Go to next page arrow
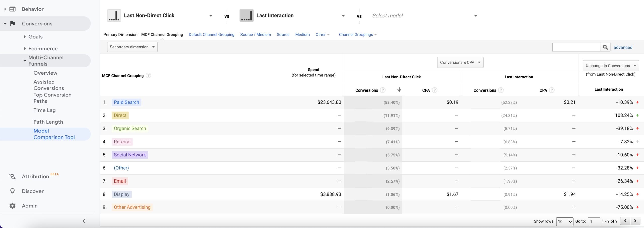 coord(635,221)
